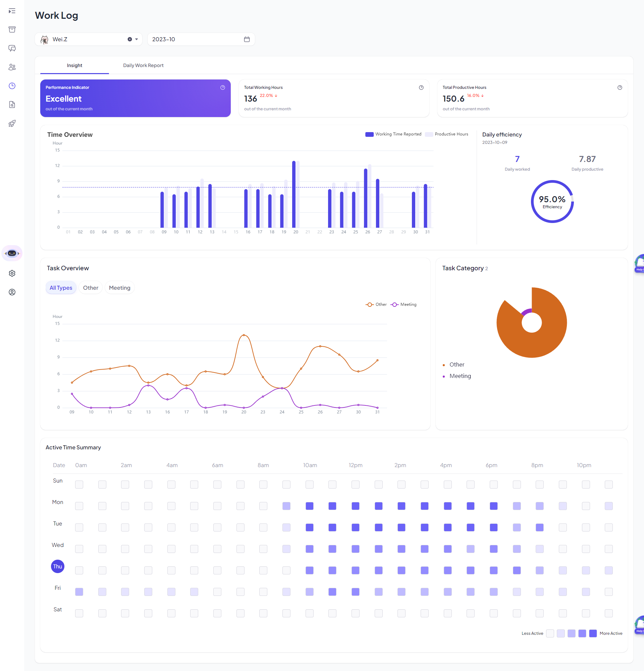
Task: Click Total Productive Hours help icon
Action: (620, 88)
